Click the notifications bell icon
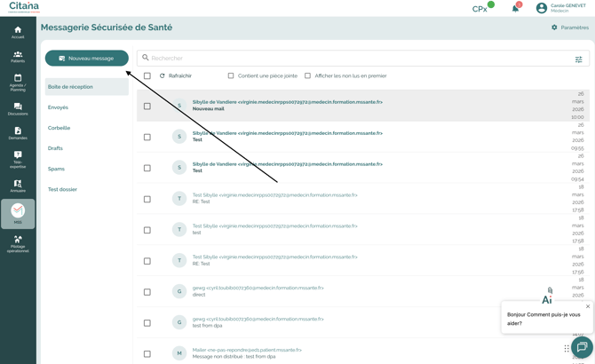Viewport: 595px width, 364px height. [x=515, y=8]
